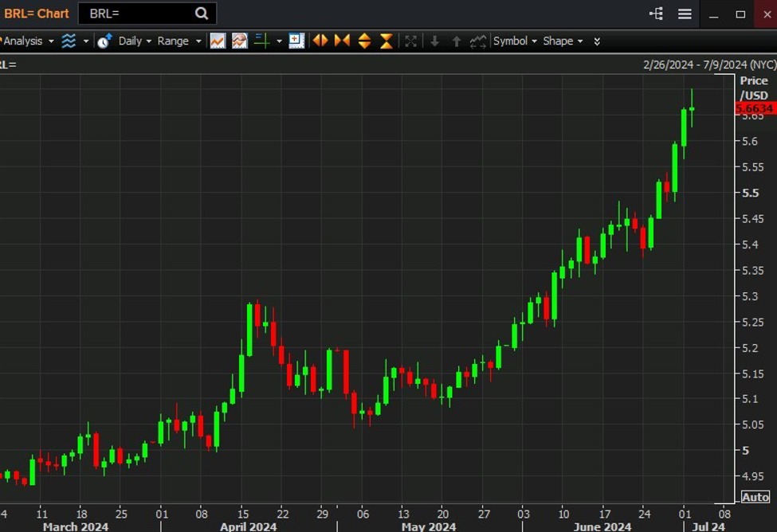The image size is (777, 532).
Task: Open the interval clock icon
Action: tap(104, 41)
